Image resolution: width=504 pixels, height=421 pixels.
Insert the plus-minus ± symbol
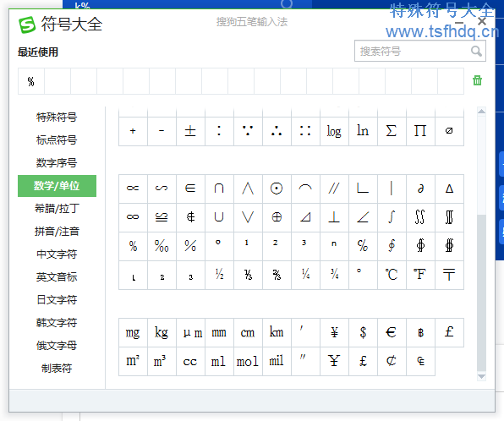(x=190, y=131)
